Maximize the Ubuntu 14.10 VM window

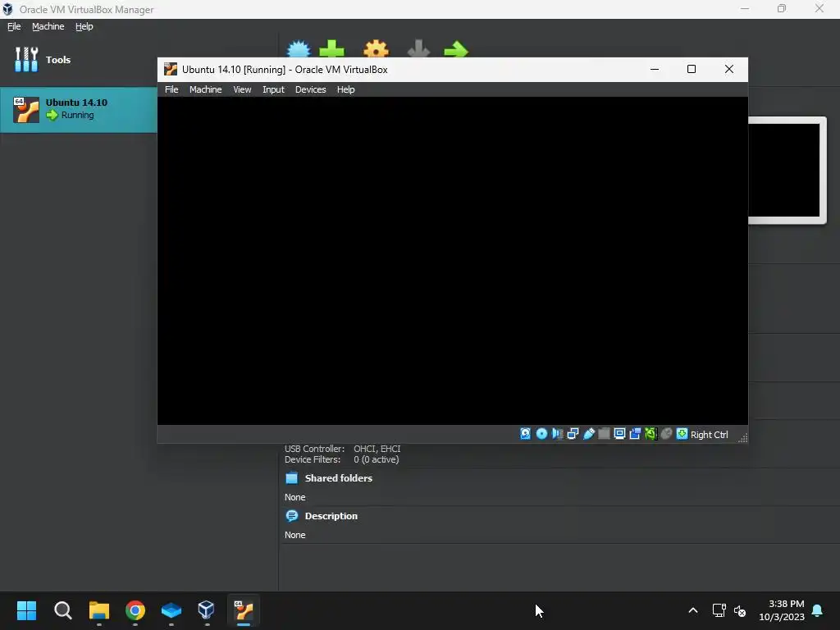coord(691,69)
